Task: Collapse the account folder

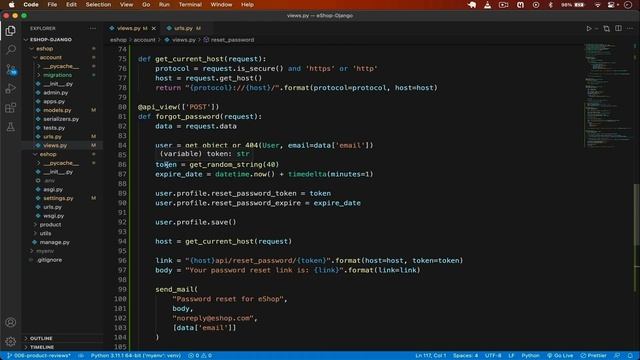Action: (50, 58)
